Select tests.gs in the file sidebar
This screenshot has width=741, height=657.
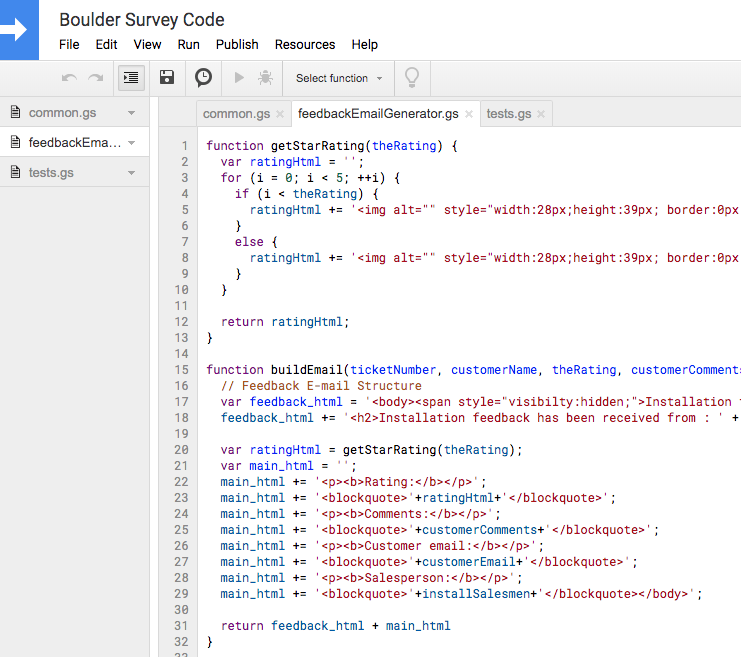pos(52,173)
